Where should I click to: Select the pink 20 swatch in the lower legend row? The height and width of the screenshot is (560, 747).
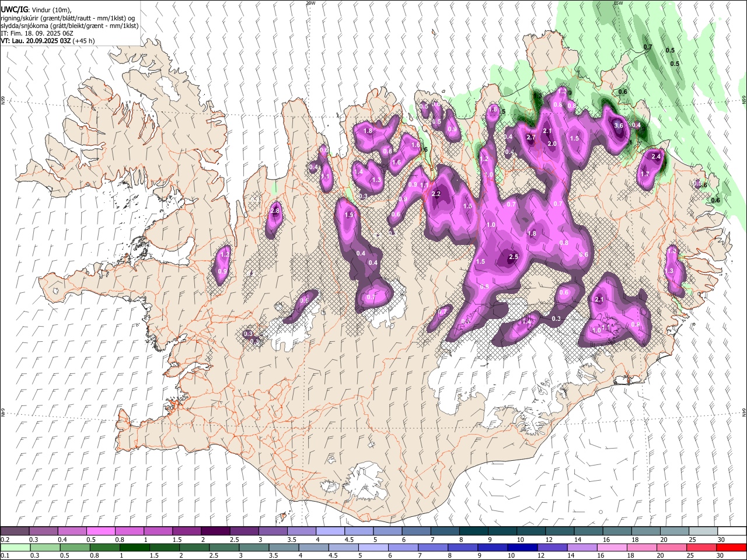(x=671, y=547)
